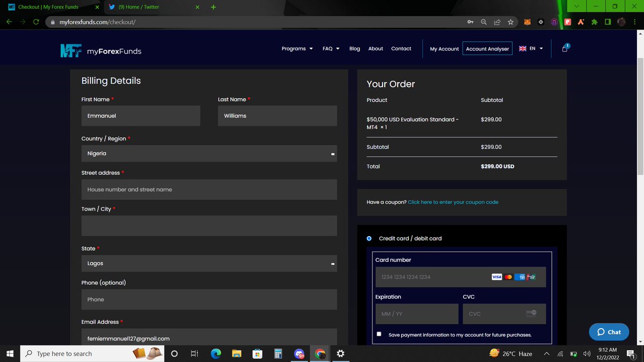Click the CVC field
Image resolution: width=644 pixels, height=362 pixels.
(504, 314)
